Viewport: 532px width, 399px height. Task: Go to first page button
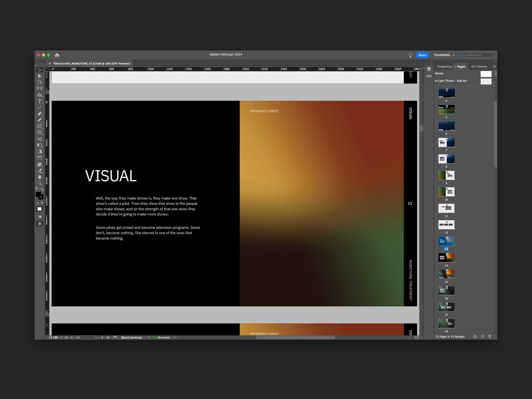tap(66, 337)
